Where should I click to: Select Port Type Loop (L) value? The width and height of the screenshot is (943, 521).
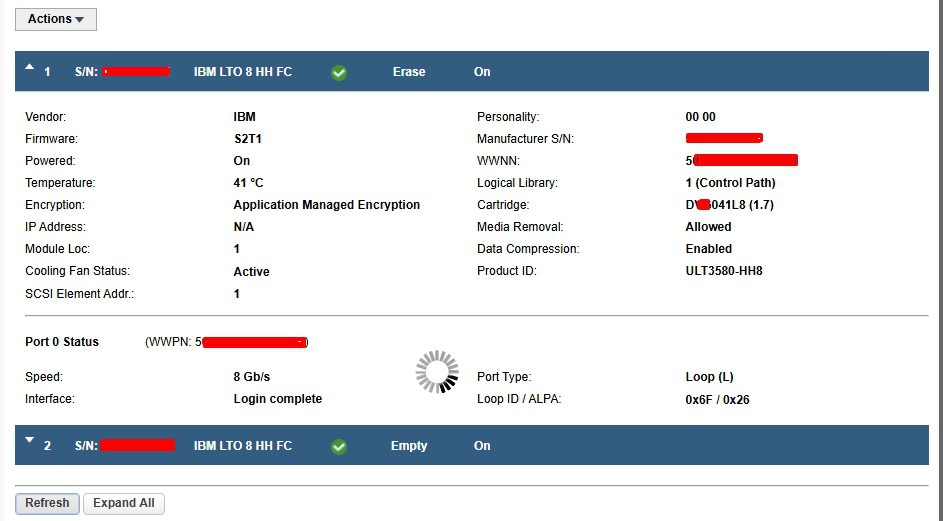click(710, 377)
